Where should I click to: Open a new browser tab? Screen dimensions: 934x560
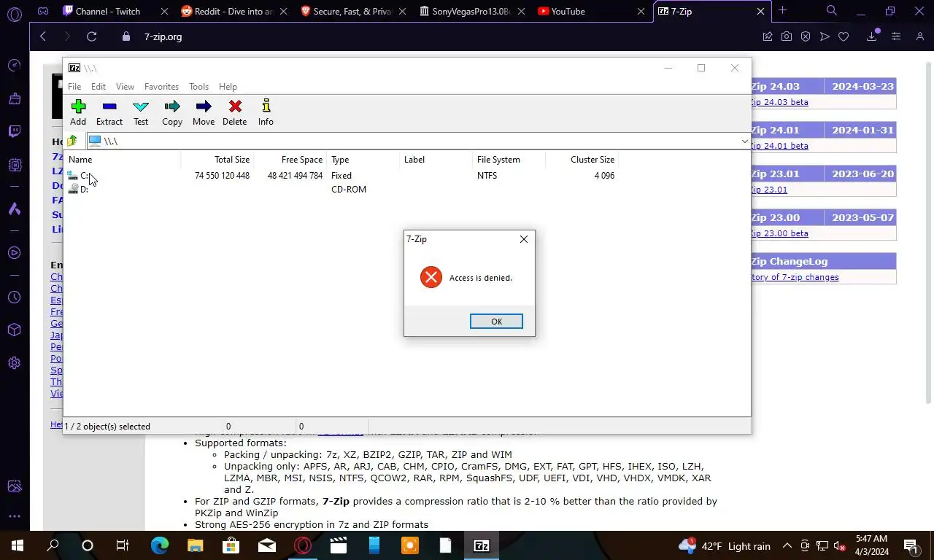tap(782, 10)
